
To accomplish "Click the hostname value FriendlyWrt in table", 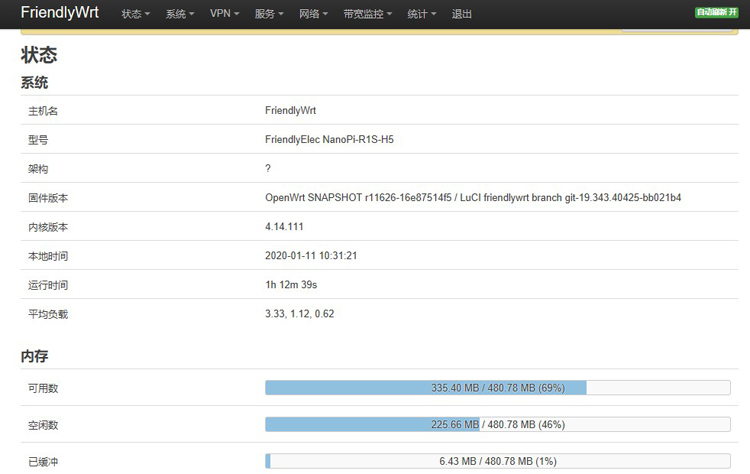I will click(x=290, y=111).
